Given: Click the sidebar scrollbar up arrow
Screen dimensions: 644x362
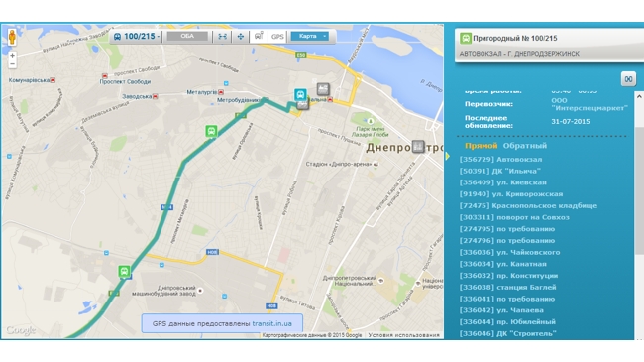Looking at the screenshot, I should [639, 96].
